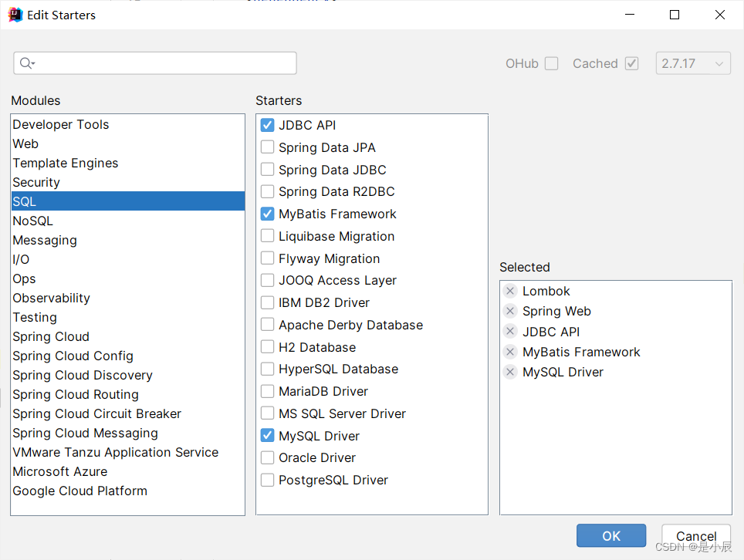Check the Spring Data JDBC checkbox

(x=267, y=169)
